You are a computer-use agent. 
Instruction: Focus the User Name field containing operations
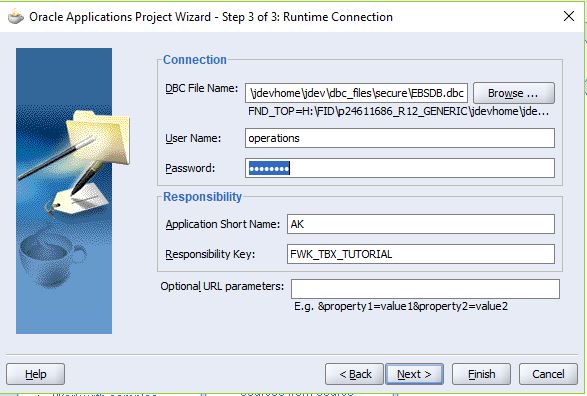click(x=400, y=138)
